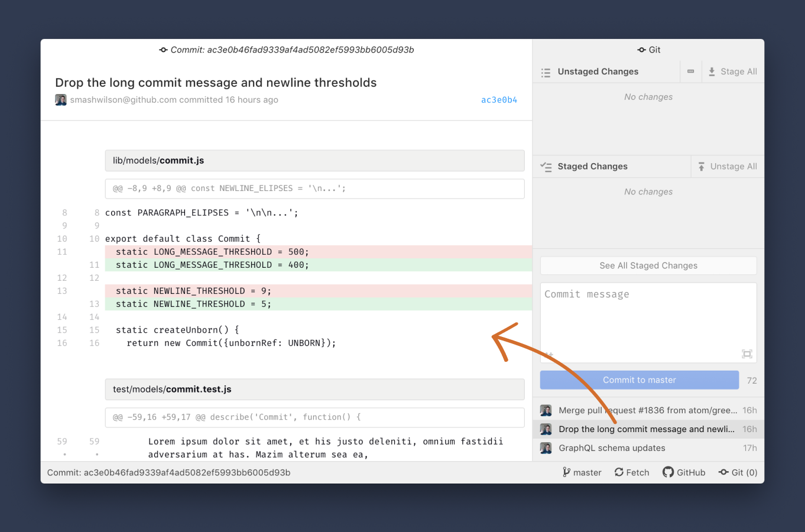The width and height of the screenshot is (805, 532).
Task: Expand the commit message box via corner icon
Action: [746, 353]
